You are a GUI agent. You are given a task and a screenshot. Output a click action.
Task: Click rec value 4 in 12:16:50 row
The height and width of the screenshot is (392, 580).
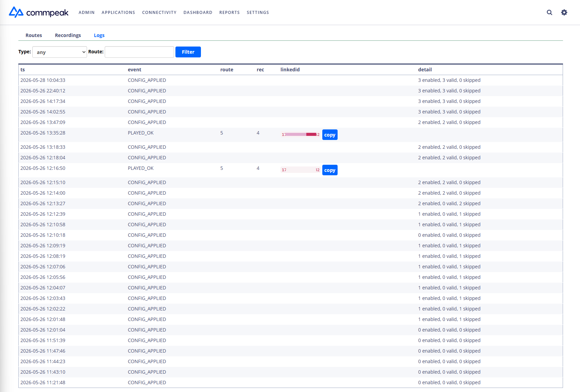coord(258,168)
